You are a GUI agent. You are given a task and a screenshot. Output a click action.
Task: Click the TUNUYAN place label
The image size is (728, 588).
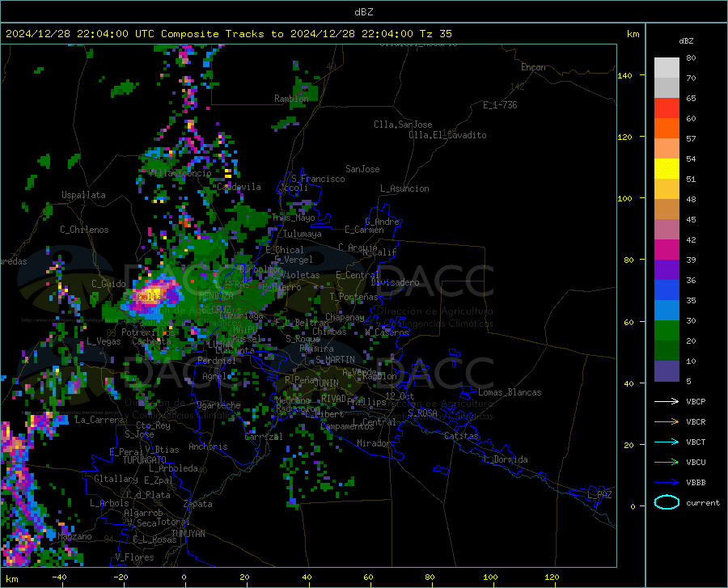tap(188, 534)
